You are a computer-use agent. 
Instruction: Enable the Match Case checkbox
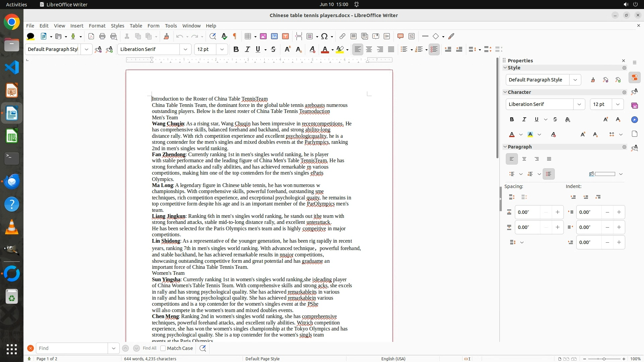[163, 348]
